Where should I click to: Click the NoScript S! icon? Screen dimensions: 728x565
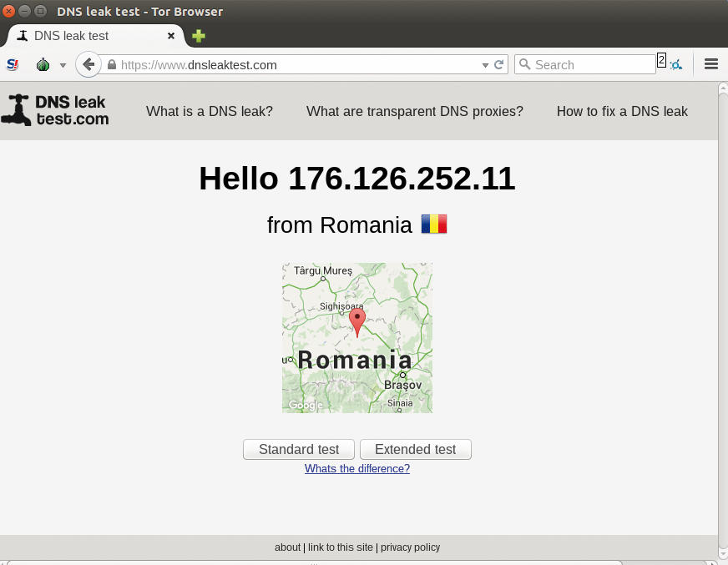pos(13,64)
